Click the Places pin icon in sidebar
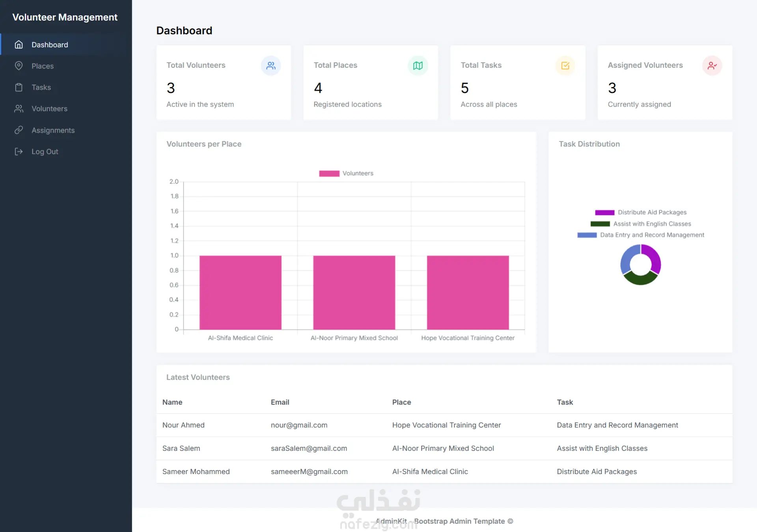 [19, 66]
